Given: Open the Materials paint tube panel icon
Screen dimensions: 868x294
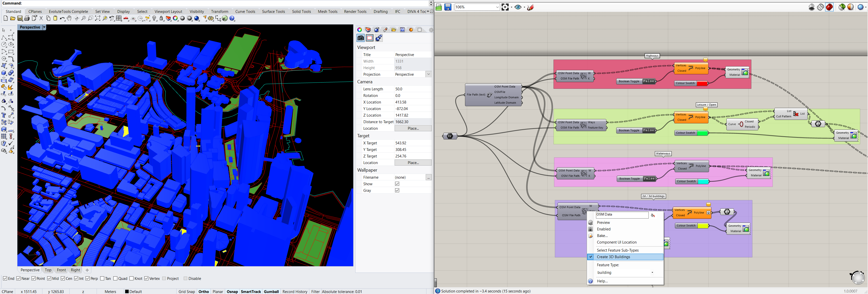Looking at the screenshot, I should [385, 30].
